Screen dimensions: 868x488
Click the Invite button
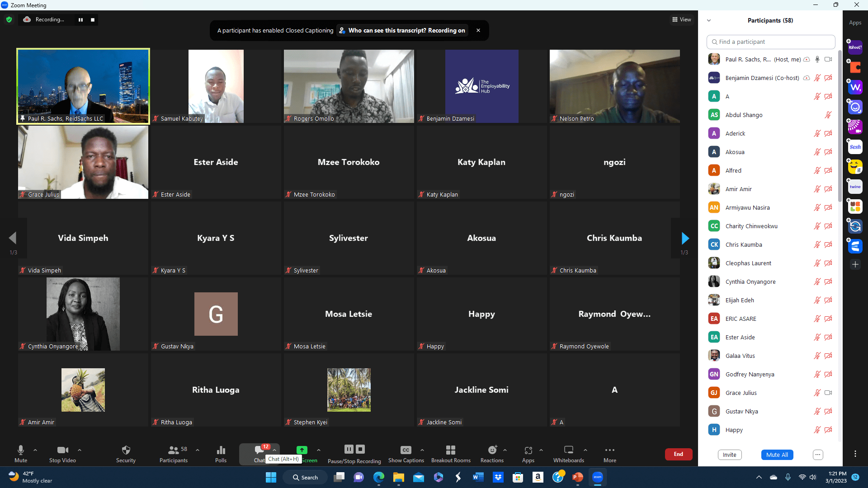pos(729,455)
